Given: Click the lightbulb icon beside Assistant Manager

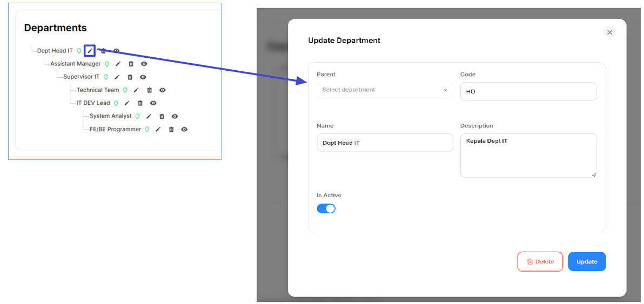Looking at the screenshot, I should click(x=107, y=64).
